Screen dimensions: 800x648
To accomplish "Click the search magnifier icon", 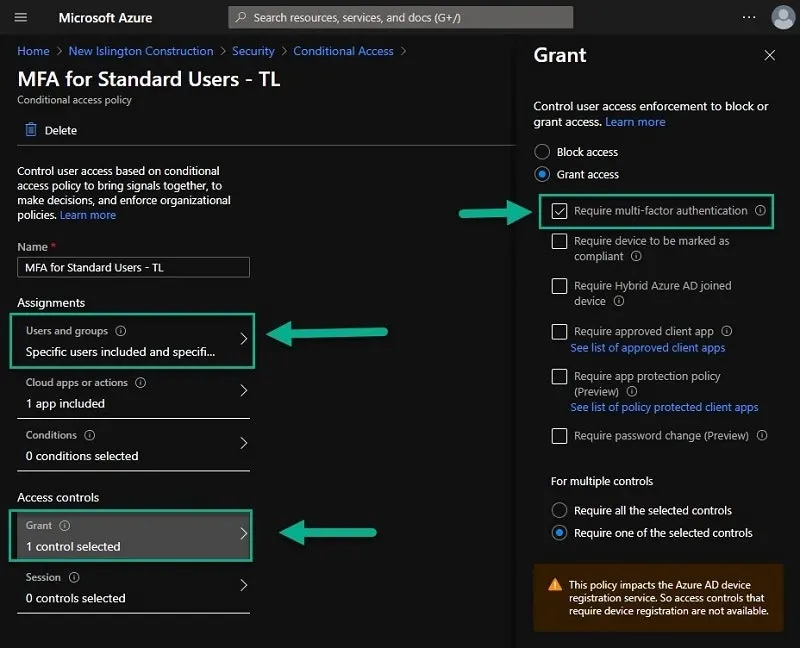I will (x=241, y=17).
